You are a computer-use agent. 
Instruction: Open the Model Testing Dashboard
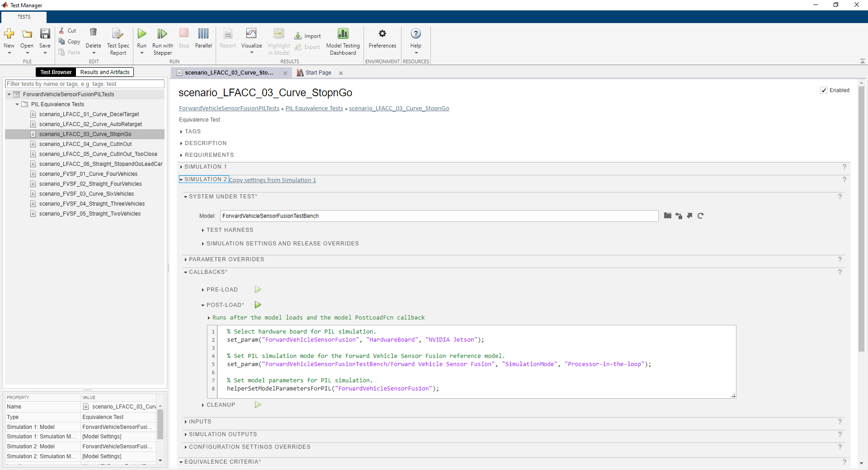(x=343, y=34)
